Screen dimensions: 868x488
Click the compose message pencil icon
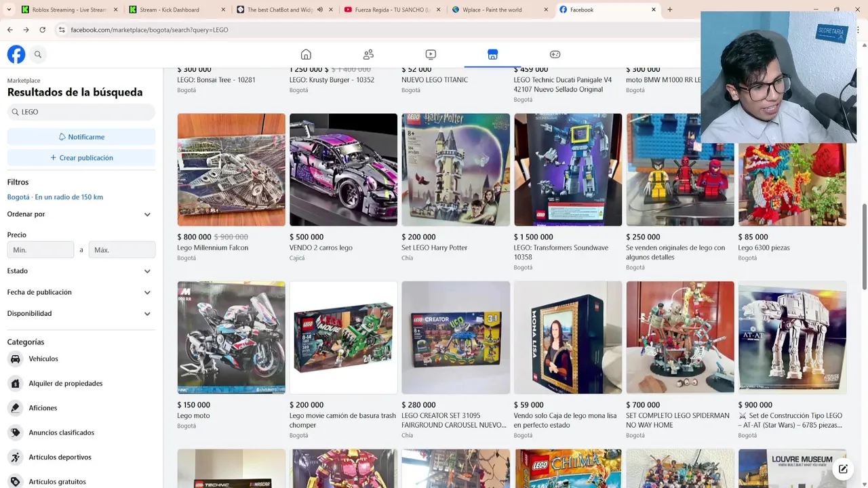pyautogui.click(x=843, y=468)
